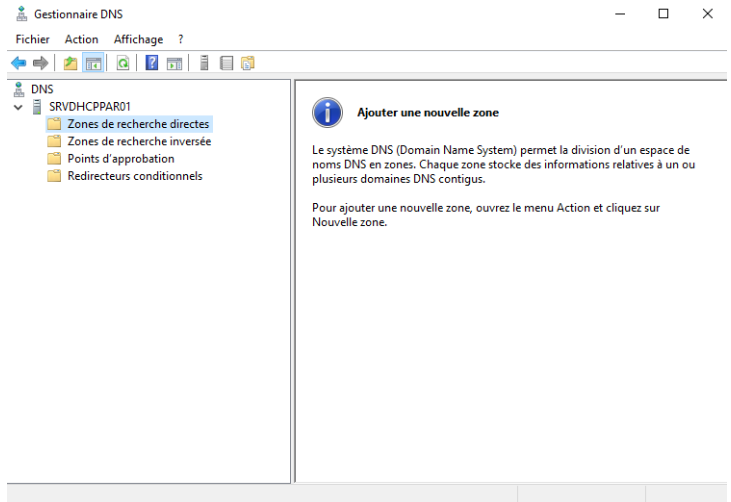The image size is (731, 502).
Task: Toggle the show/hide console tree icon
Action: pos(93,63)
